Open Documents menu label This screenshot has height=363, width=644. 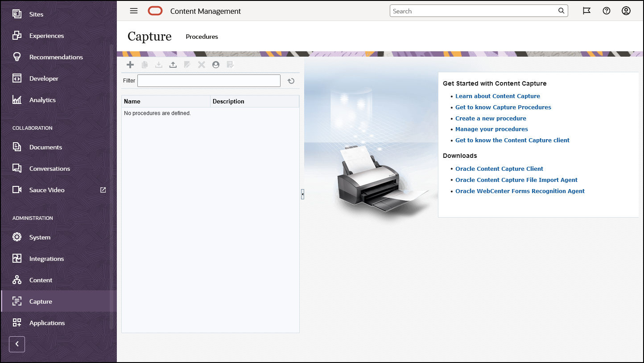(x=46, y=147)
